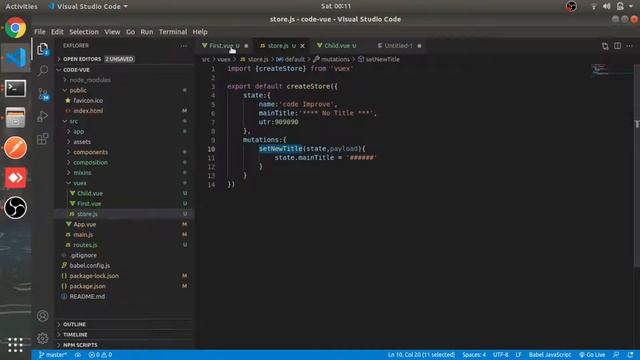Collapse the CODE-VUE root folder
This screenshot has width=640, height=360.
(x=124, y=70)
